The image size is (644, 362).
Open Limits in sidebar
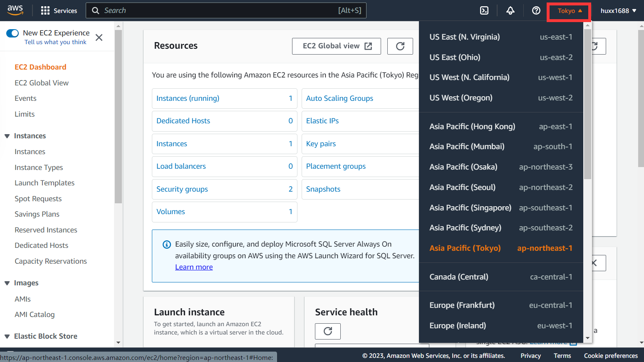[x=25, y=114]
